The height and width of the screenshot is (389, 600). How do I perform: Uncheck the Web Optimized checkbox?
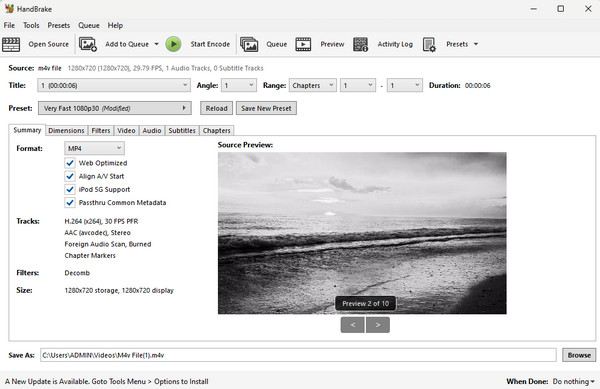pyautogui.click(x=70, y=163)
